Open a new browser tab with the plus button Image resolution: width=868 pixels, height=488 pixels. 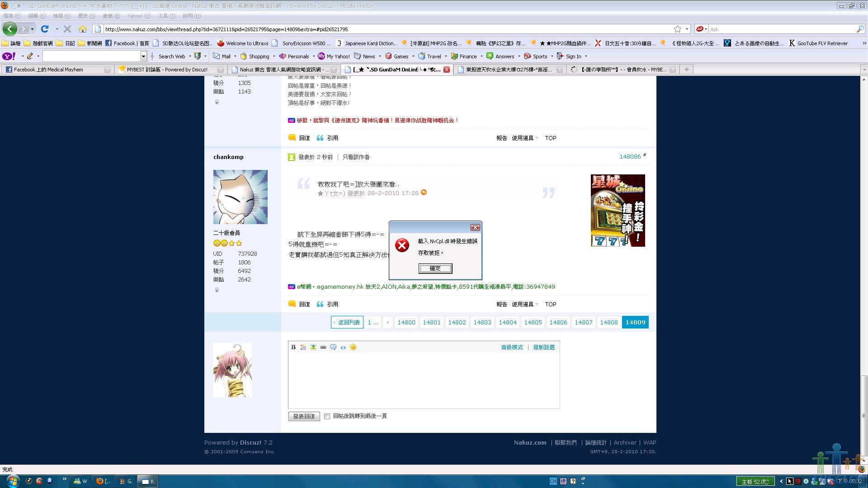[686, 69]
